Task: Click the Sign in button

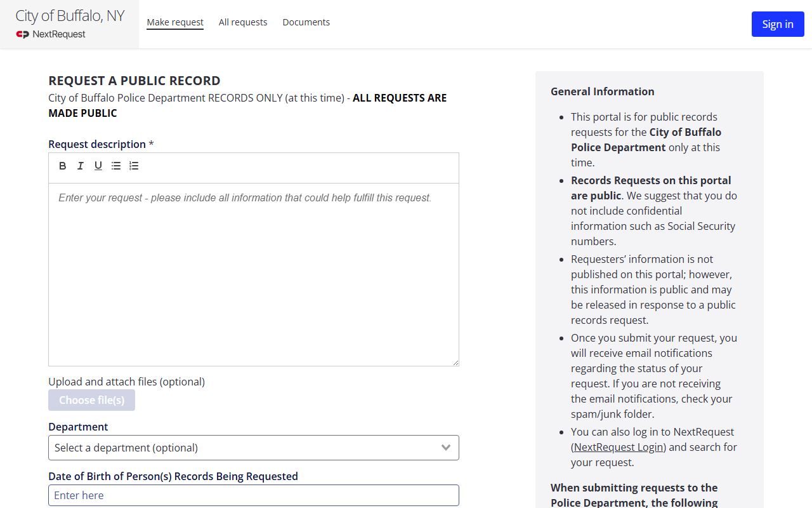Action: [x=778, y=24]
